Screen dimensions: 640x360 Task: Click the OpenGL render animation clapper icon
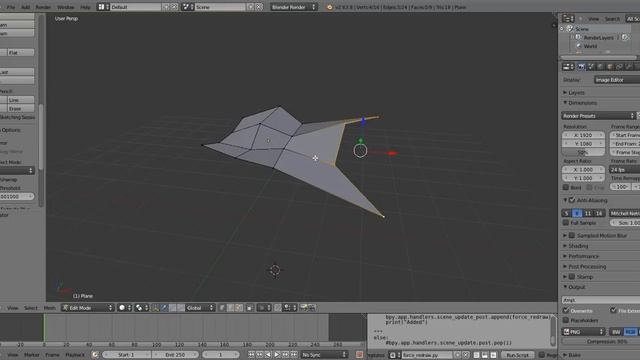click(x=312, y=308)
